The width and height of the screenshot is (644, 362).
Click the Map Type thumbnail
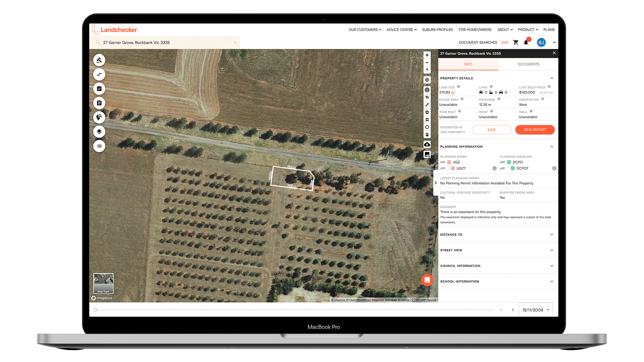(x=103, y=284)
